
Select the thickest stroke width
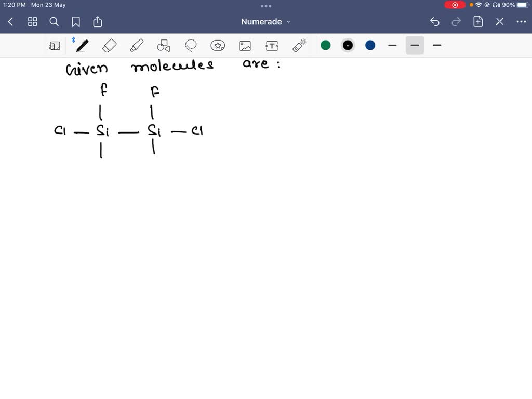(x=437, y=45)
